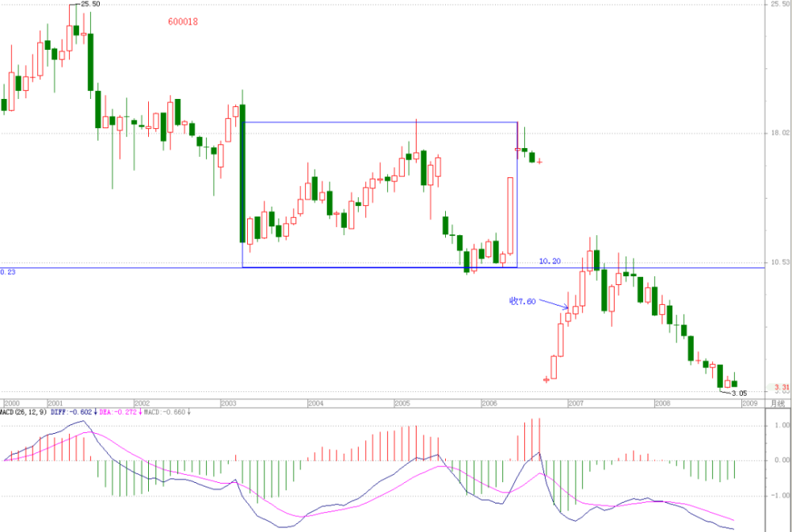Click the DIFF:-0.602 value
This screenshot has width=792, height=532.
pos(72,412)
